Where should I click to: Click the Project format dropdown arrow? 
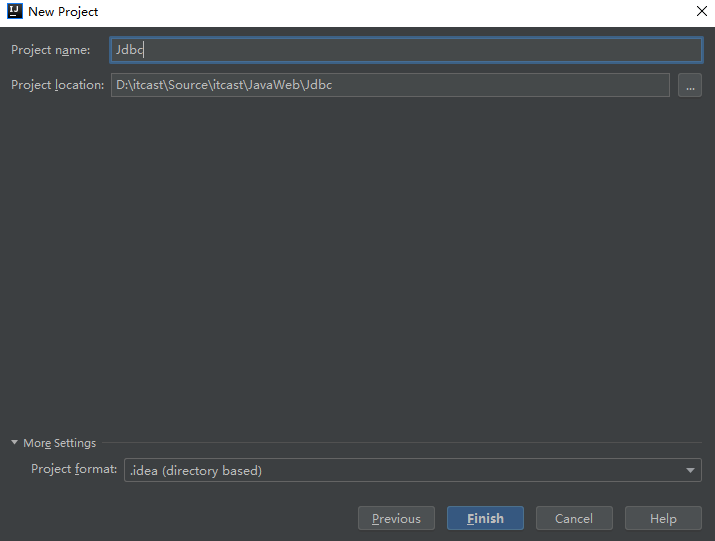(x=690, y=470)
